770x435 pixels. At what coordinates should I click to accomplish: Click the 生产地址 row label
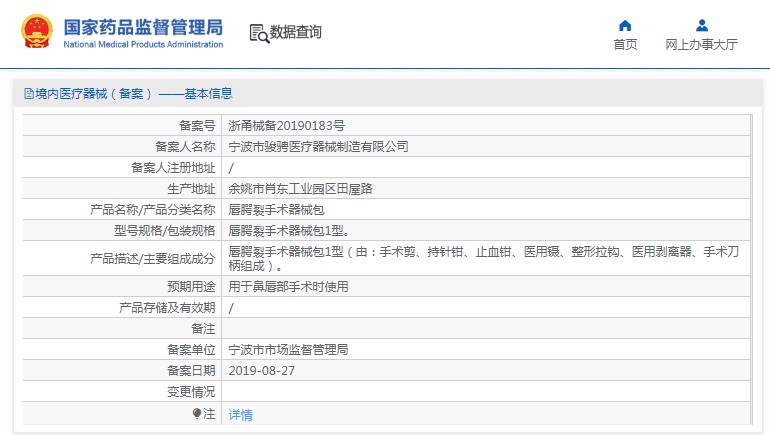pyautogui.click(x=192, y=189)
